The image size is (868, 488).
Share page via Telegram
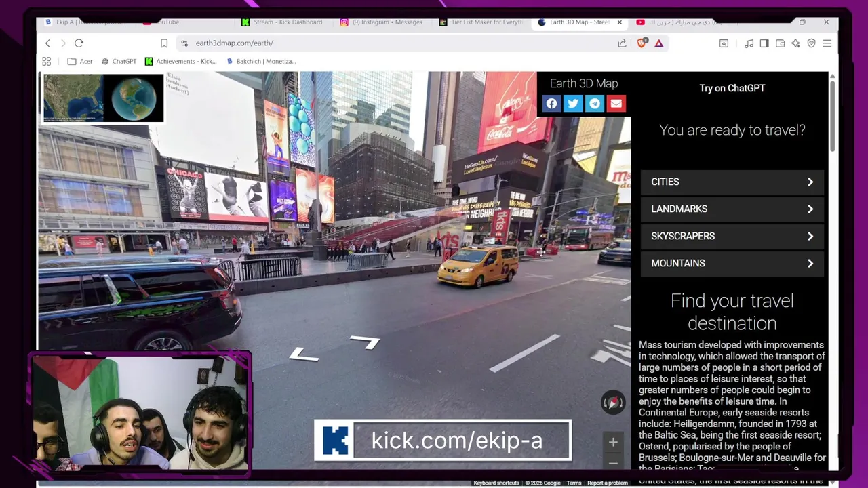point(595,104)
